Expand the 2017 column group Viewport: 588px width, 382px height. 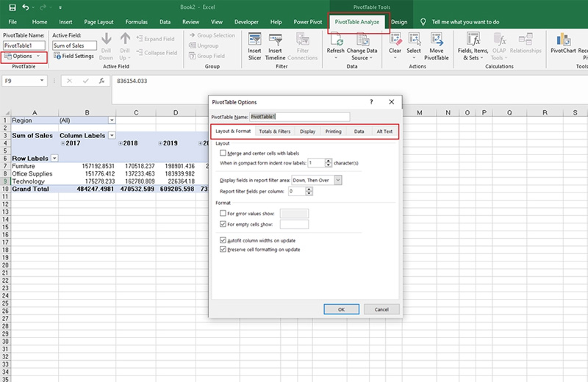[x=63, y=143]
